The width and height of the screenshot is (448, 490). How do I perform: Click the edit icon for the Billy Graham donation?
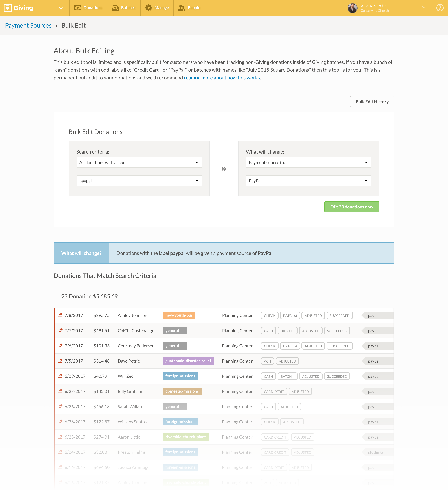click(60, 391)
